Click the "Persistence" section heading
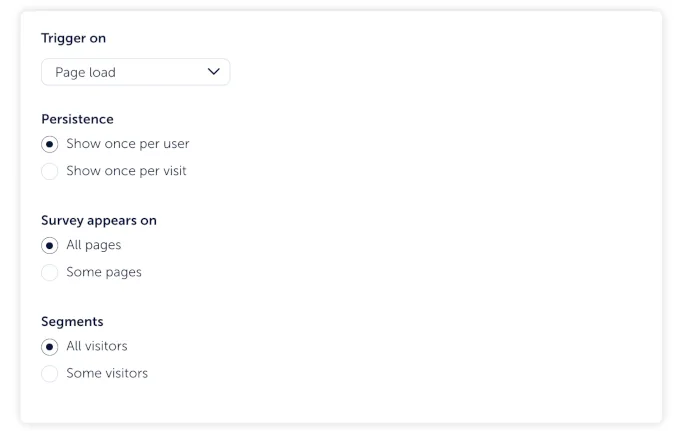The image size is (680, 431). click(77, 119)
